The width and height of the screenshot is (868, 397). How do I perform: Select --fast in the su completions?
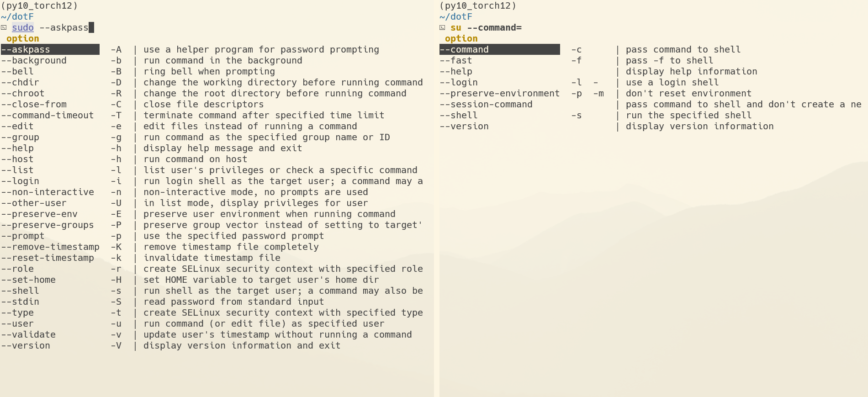pyautogui.click(x=456, y=61)
